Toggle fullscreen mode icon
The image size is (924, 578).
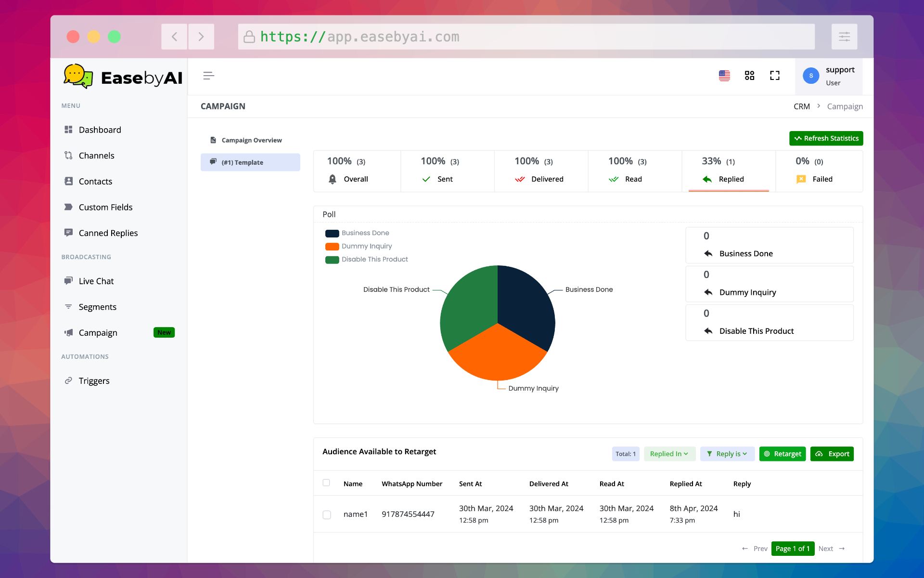(x=774, y=76)
